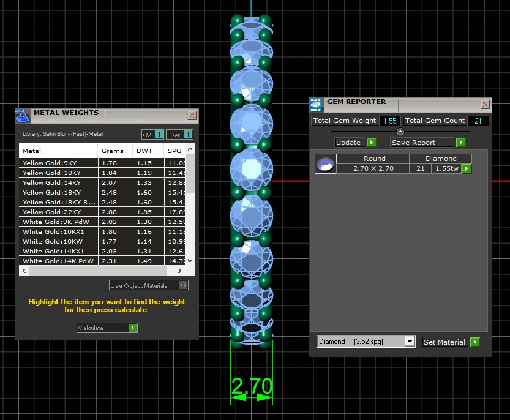Select the White Gold:10KW row
The height and width of the screenshot is (420, 510).
(102, 241)
